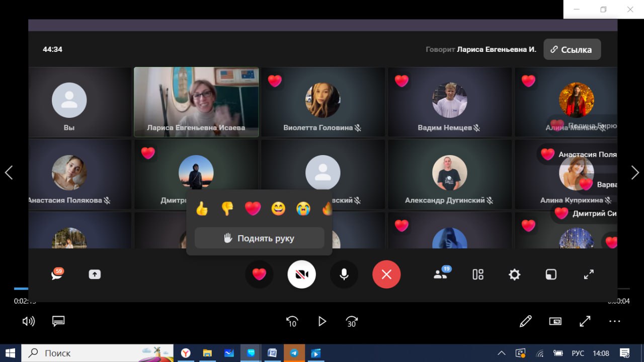Click the Поиск taskbar search box

[x=97, y=353]
